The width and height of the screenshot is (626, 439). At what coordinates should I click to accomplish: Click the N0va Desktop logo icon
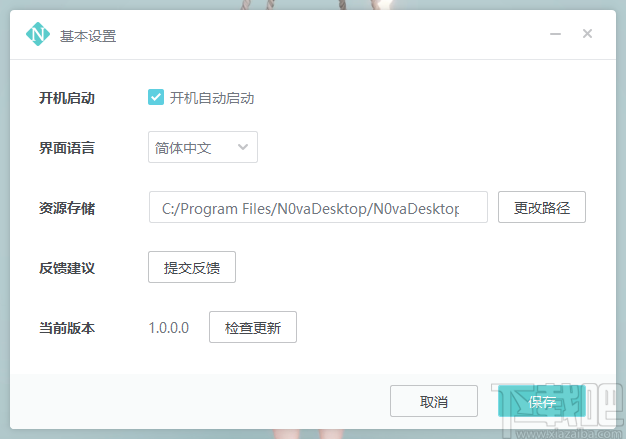[38, 34]
